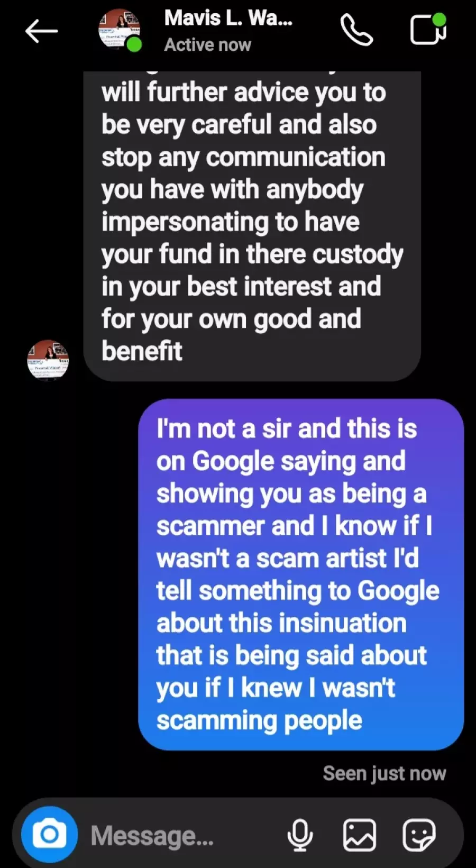Tap the word "benefit" in received bubble
The height and width of the screenshot is (868, 476).
(x=142, y=351)
